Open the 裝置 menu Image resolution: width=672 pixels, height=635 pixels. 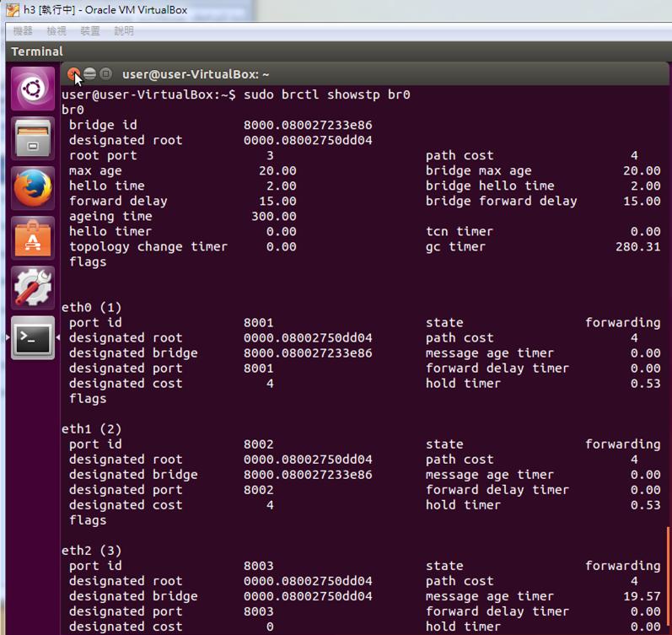90,31
